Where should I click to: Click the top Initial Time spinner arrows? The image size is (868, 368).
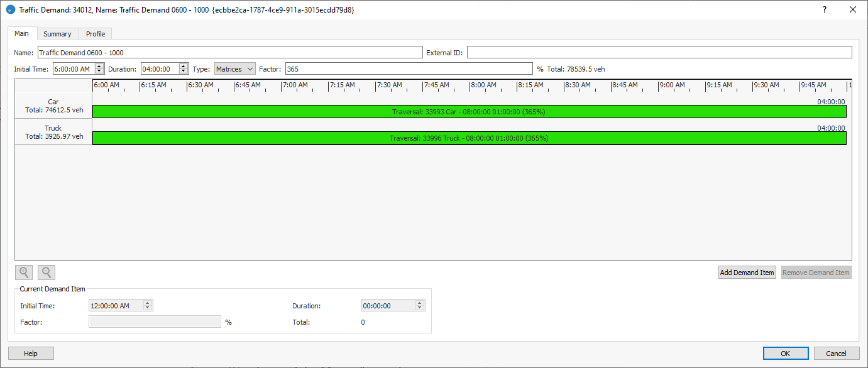coord(99,69)
